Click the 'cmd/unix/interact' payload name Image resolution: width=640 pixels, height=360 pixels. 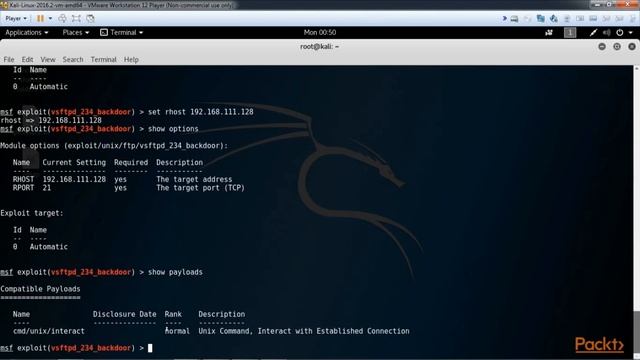point(49,331)
